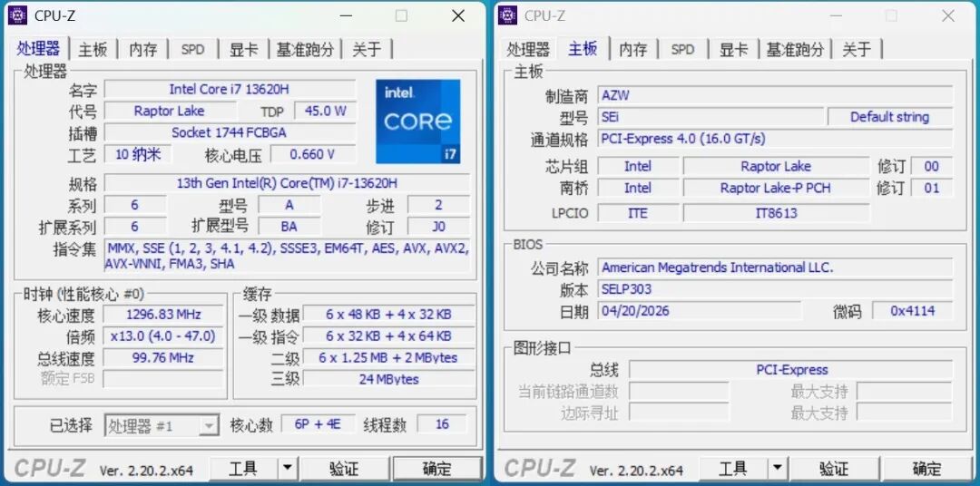Click the PCI-Express graphics bus field

tap(791, 370)
